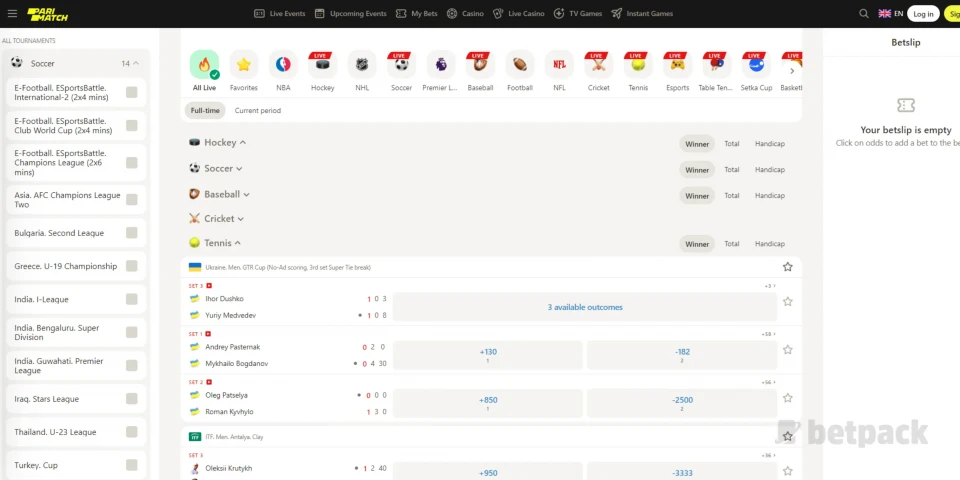Check E-Football Club World Cup box

(132, 126)
